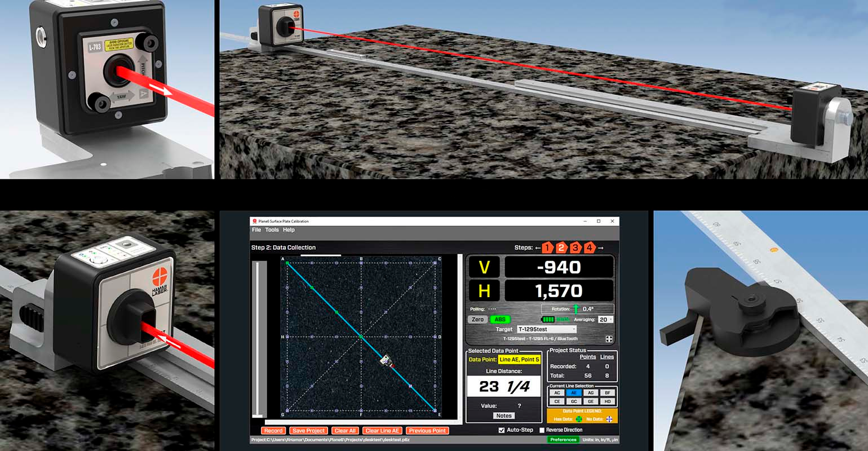Click the Step 1 icon
The width and height of the screenshot is (868, 451).
click(x=547, y=248)
